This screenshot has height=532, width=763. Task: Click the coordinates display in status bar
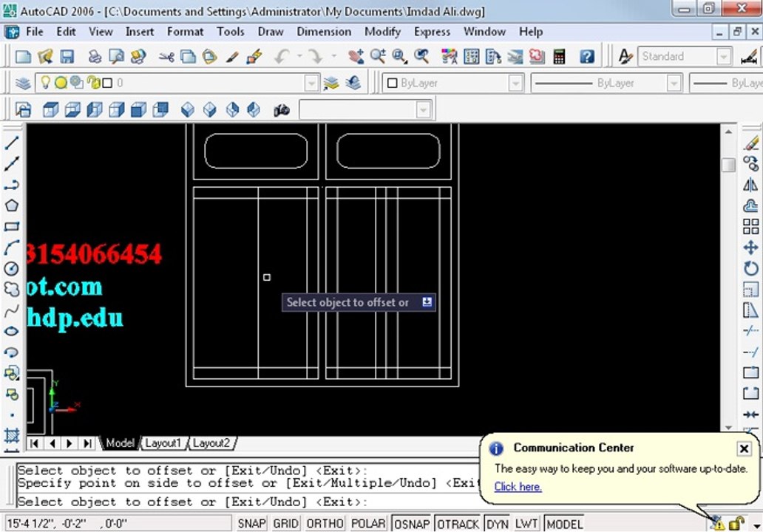(118, 524)
